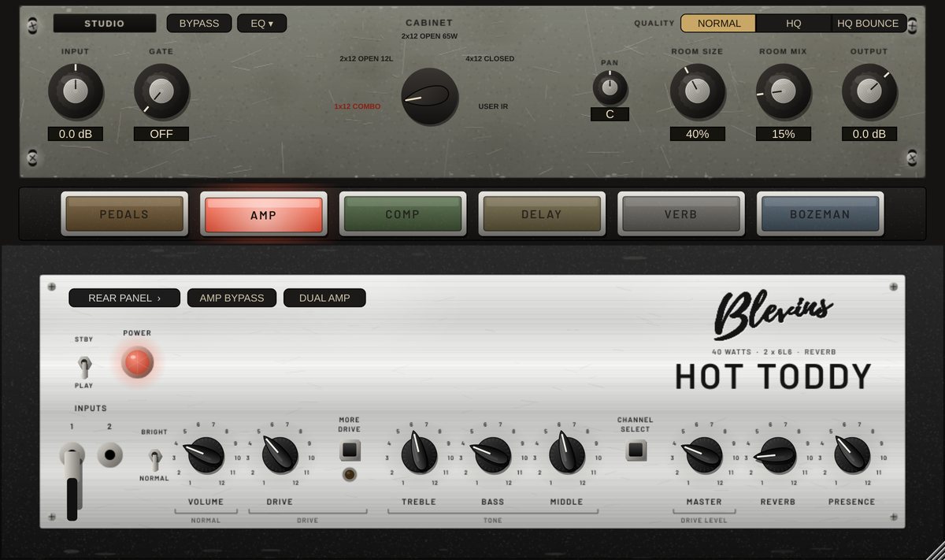
Task: Select the 2x12 OPEN 12L cabinet
Action: tap(367, 58)
